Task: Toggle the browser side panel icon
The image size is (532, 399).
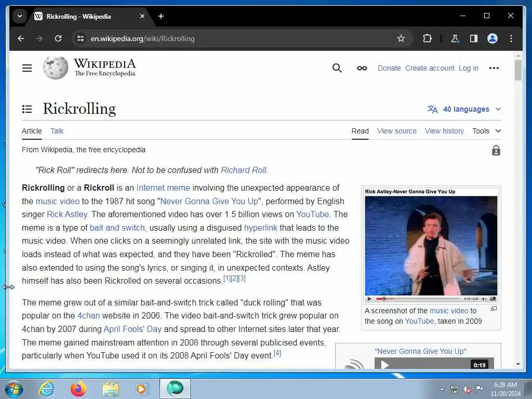Action: click(x=474, y=38)
